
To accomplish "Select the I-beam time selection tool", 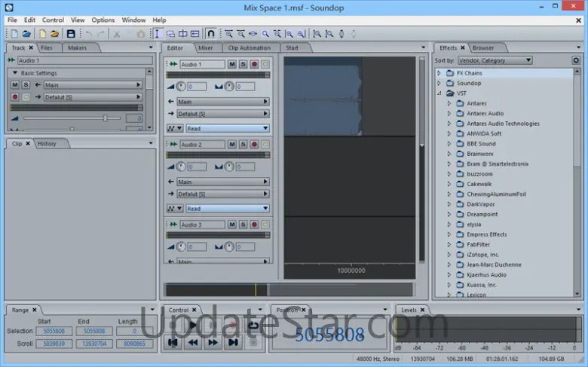I will click(x=158, y=34).
